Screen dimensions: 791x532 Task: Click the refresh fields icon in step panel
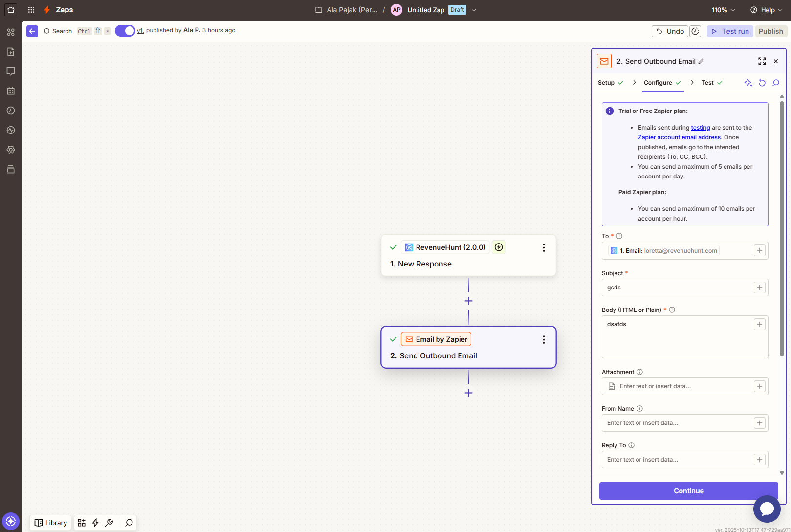(x=762, y=83)
